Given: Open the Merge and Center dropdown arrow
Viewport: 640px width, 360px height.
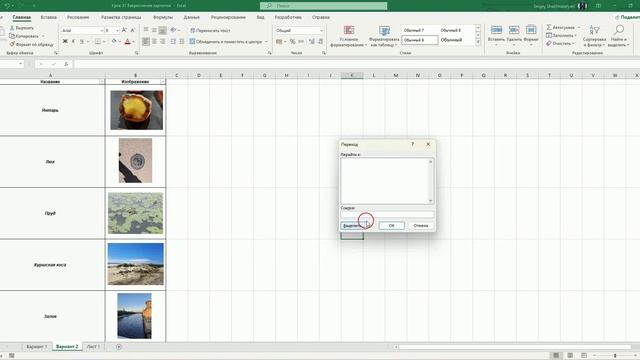Looking at the screenshot, I should tap(267, 42).
